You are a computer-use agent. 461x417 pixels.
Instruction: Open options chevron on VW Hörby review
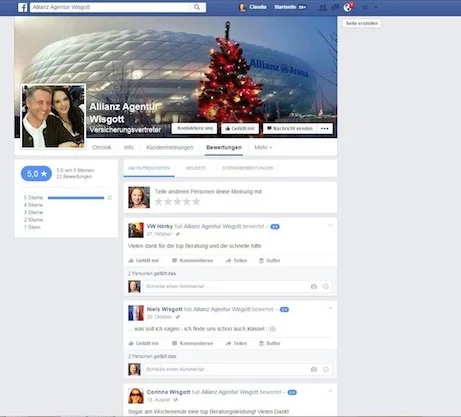click(330, 226)
